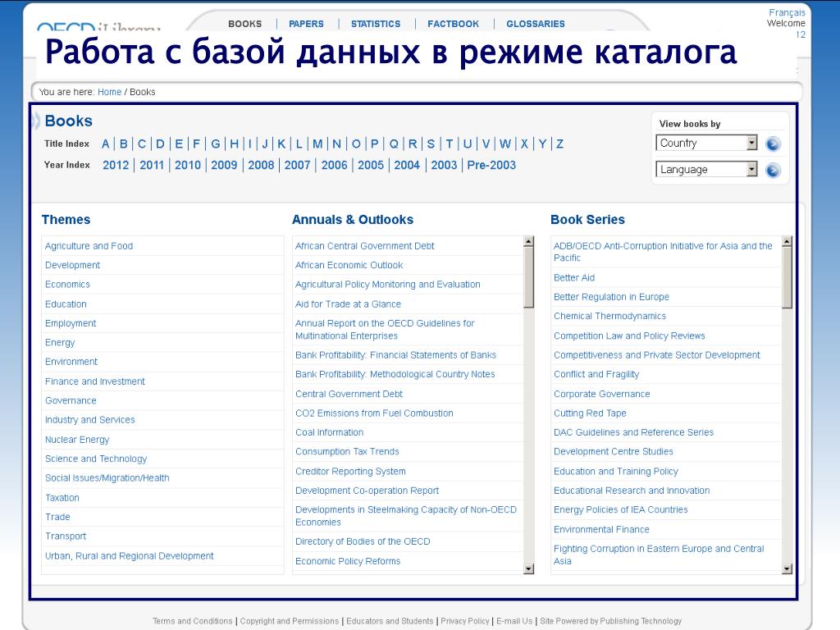Open the Country dropdown
The height and width of the screenshot is (630, 840).
pyautogui.click(x=706, y=143)
